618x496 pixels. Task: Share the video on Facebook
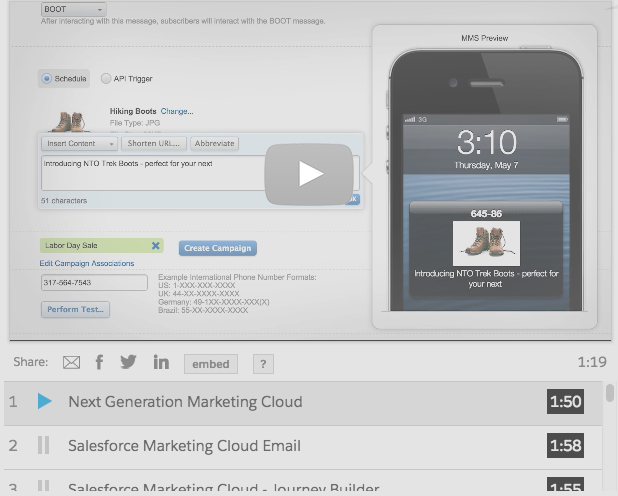[99, 362]
